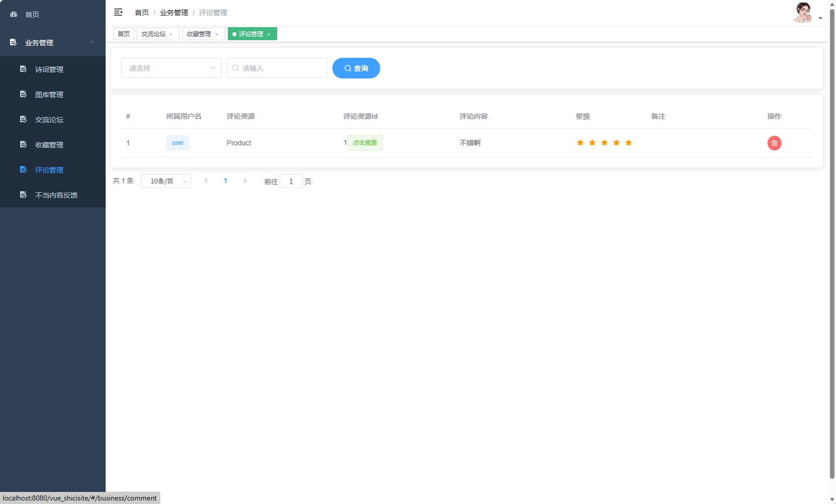Click the icon beside 交流论坛 in sidebar
The image size is (836, 504).
(23, 119)
